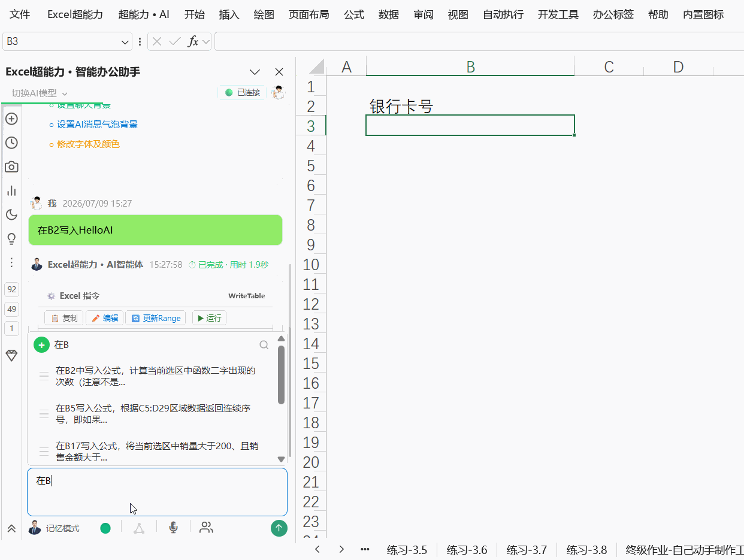Select column B header
744x560 pixels.
pos(470,66)
